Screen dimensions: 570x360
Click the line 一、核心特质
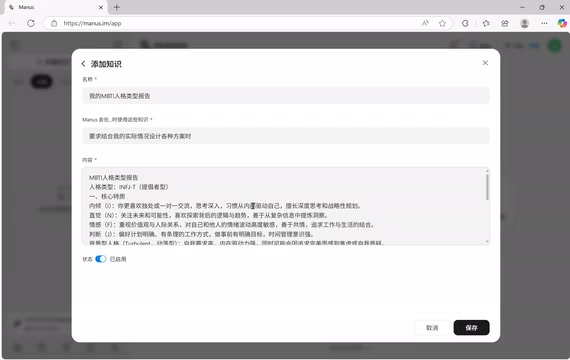click(x=107, y=196)
